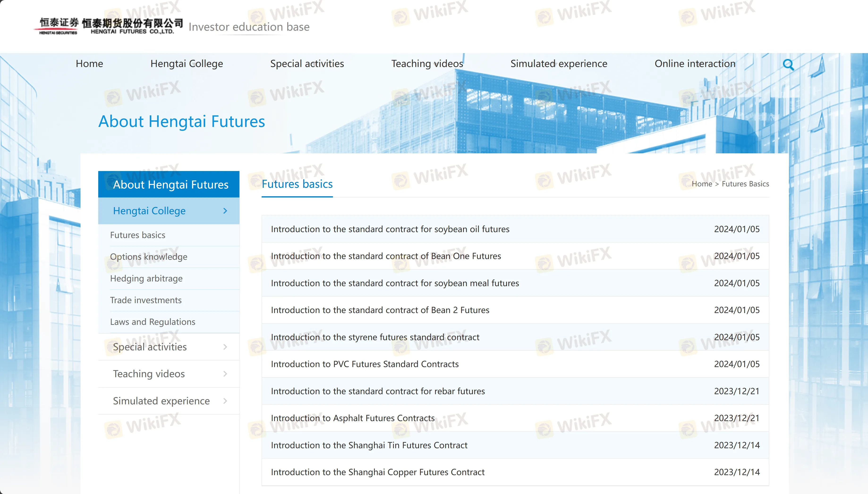The width and height of the screenshot is (868, 494).
Task: Click About Hengtai Futures sidebar header
Action: click(x=169, y=184)
